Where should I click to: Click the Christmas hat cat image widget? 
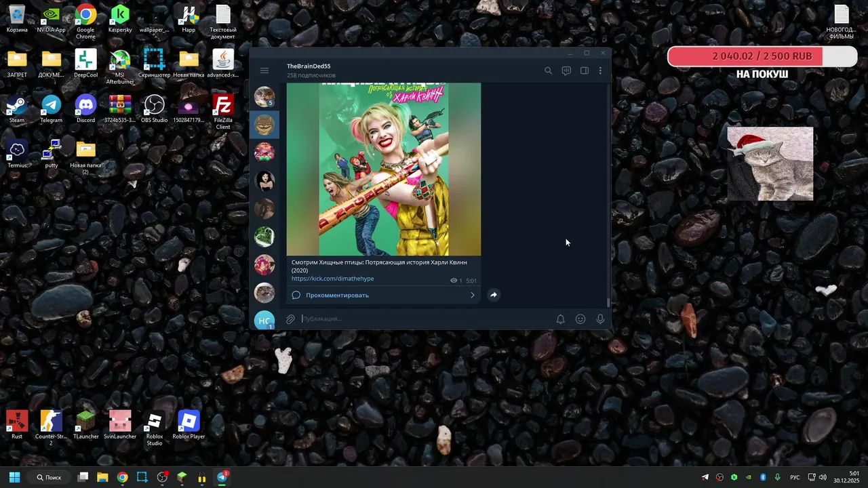pyautogui.click(x=770, y=163)
